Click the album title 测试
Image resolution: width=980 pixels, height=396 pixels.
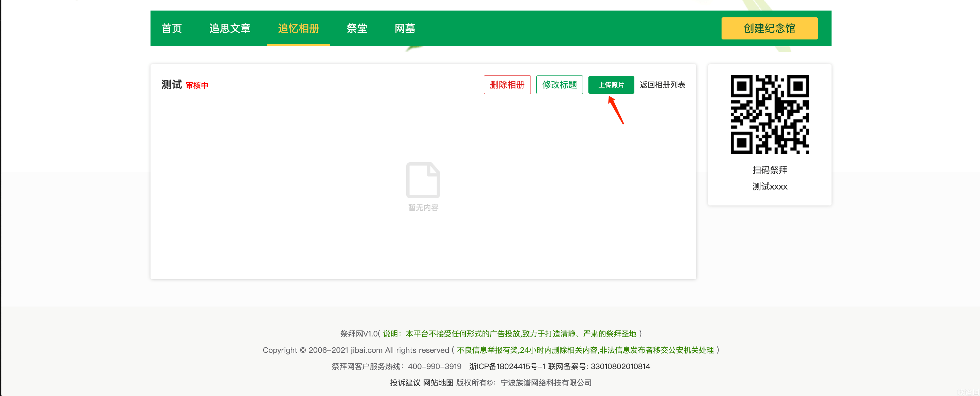(x=172, y=84)
